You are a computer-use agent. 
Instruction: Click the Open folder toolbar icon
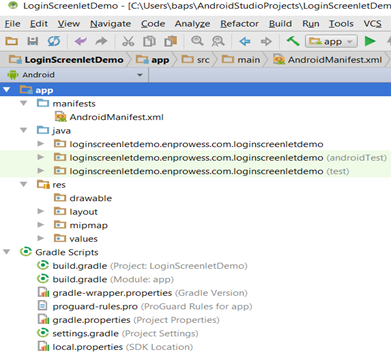pyautogui.click(x=12, y=41)
